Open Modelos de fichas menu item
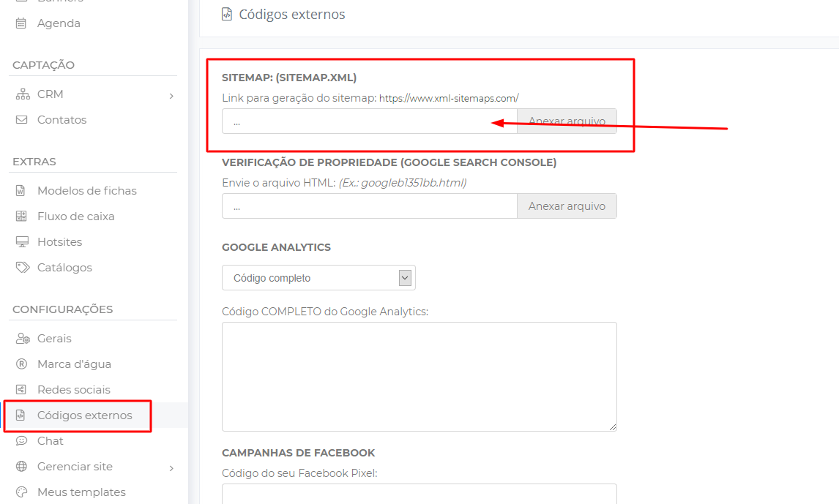 (86, 191)
